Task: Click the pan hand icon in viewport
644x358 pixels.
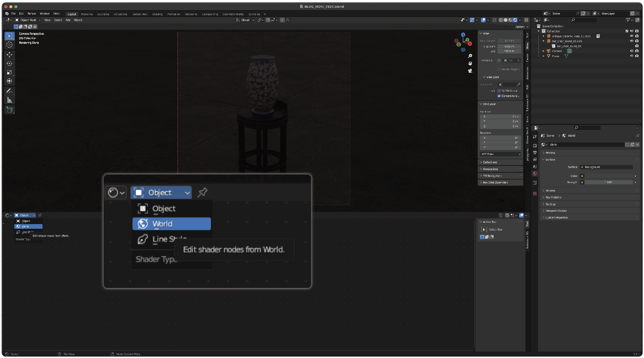Action: tap(470, 63)
